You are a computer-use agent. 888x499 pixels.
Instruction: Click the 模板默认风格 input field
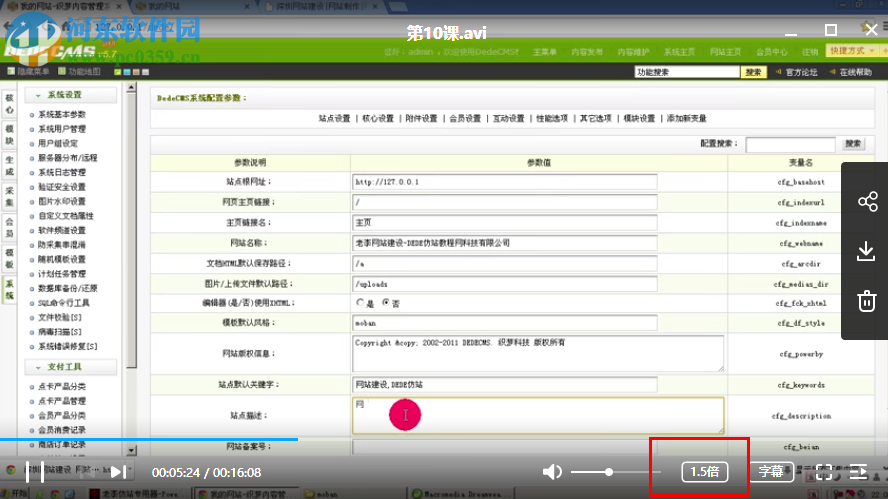[x=505, y=323]
